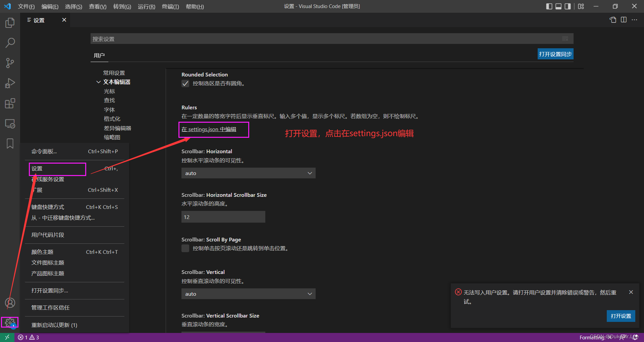The image size is (644, 342).
Task: Click the customize layout icon
Action: click(x=581, y=6)
